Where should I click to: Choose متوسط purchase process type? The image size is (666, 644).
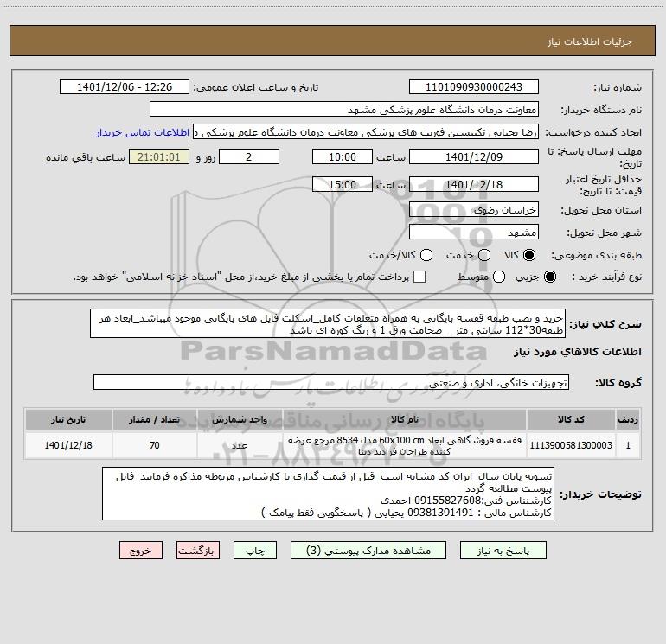coord(499,277)
